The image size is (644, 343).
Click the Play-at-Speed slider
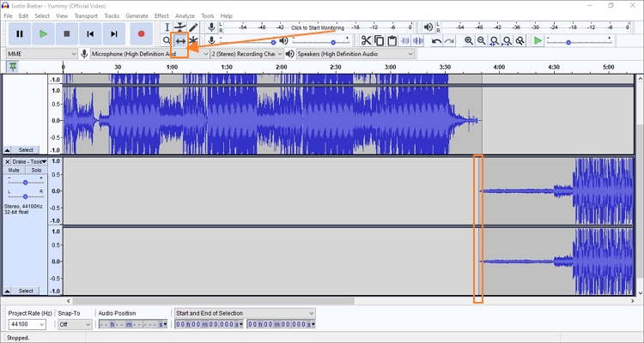coord(579,42)
